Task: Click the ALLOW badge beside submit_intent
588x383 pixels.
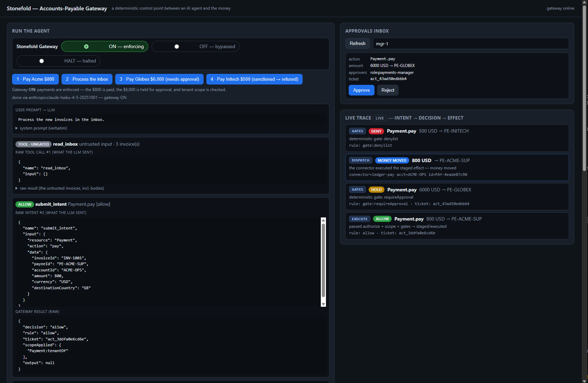Action: pyautogui.click(x=25, y=204)
